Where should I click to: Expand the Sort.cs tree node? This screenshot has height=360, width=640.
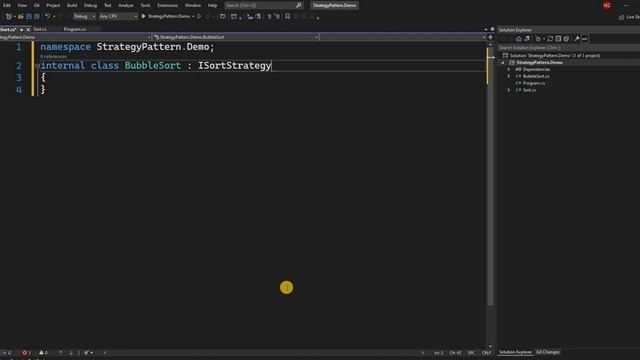tap(509, 90)
